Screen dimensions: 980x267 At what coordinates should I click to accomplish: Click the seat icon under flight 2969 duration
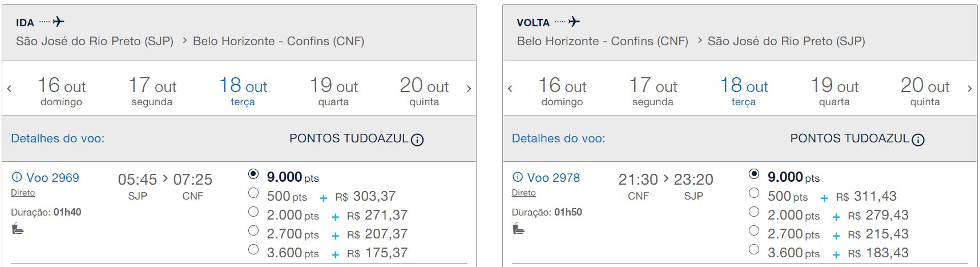pos(18,229)
